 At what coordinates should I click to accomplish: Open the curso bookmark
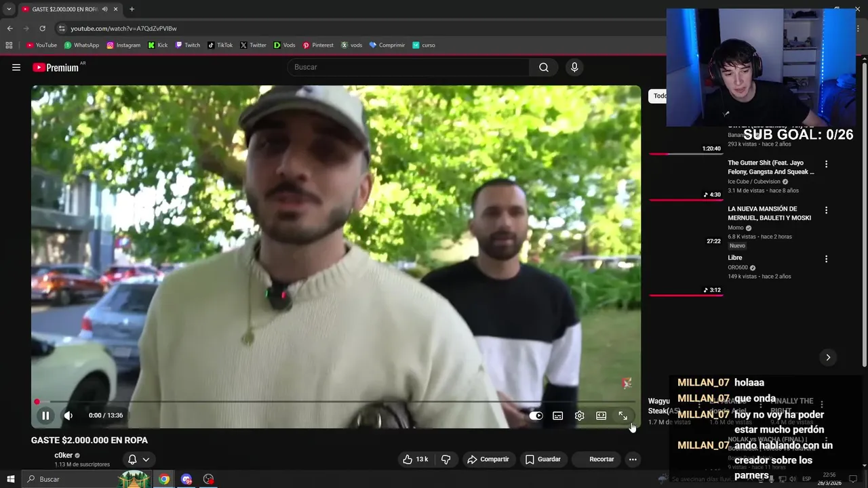click(424, 45)
